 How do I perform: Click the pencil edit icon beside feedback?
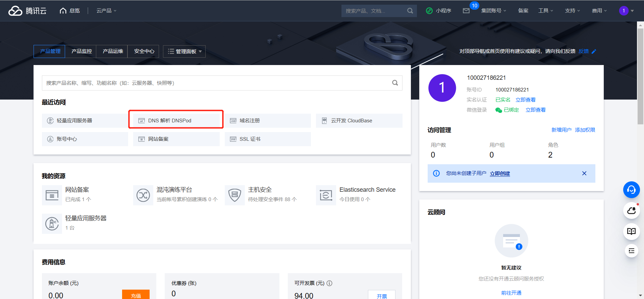[594, 51]
